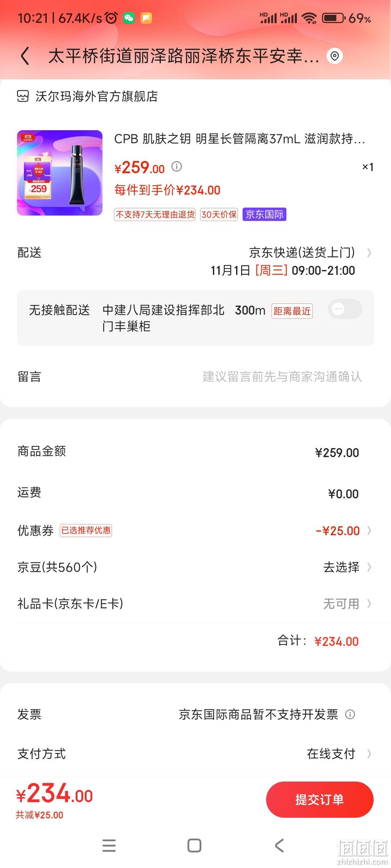391x868 pixels.
Task: Tap info icon next to 发票 notice
Action: coord(350,714)
